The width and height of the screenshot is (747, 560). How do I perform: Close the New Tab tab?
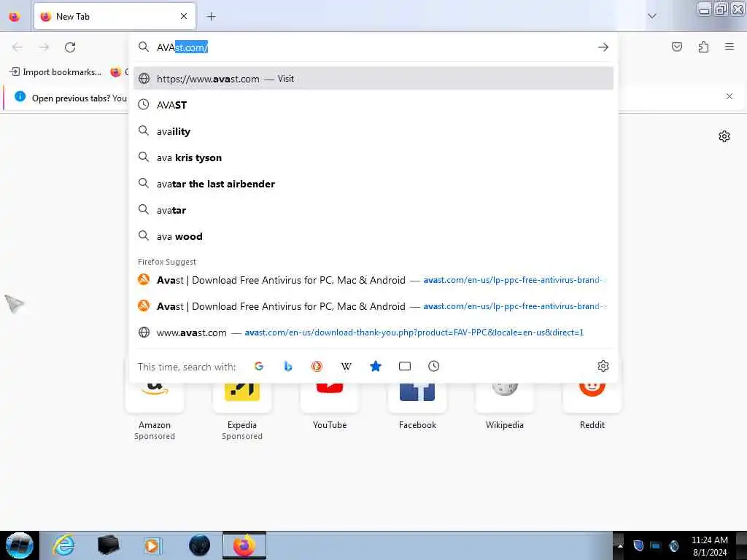184,17
